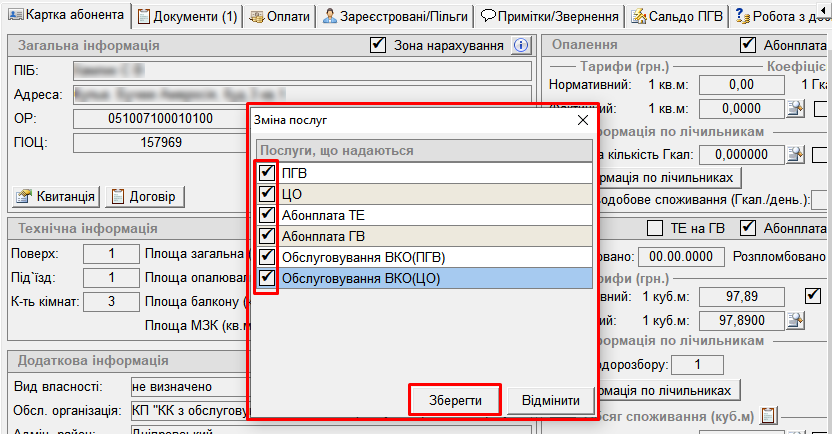Enable the ТЕ на ГВ checkbox
Viewport: 832px width, 434px height.
point(656,227)
